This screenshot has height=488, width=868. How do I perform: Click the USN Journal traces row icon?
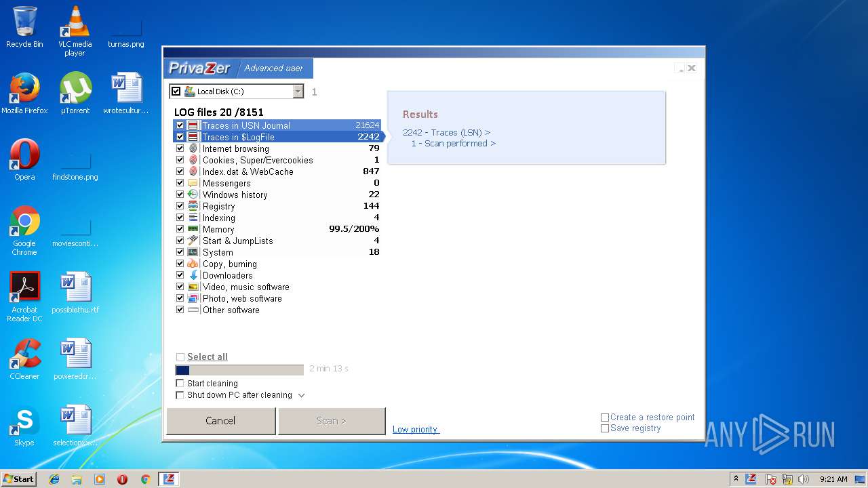click(x=193, y=125)
